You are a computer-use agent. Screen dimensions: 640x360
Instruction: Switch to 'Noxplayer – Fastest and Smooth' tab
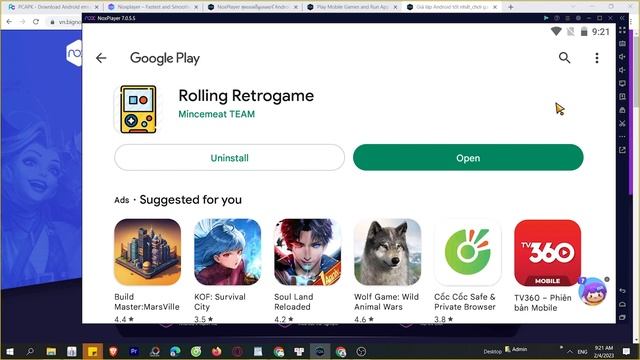[153, 7]
